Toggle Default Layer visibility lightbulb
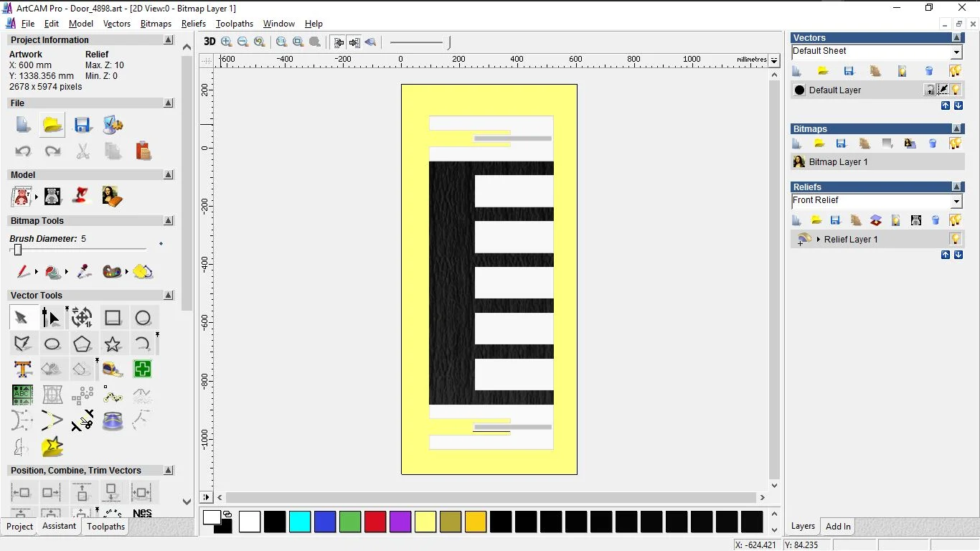Image resolution: width=980 pixels, height=551 pixels. (x=956, y=90)
